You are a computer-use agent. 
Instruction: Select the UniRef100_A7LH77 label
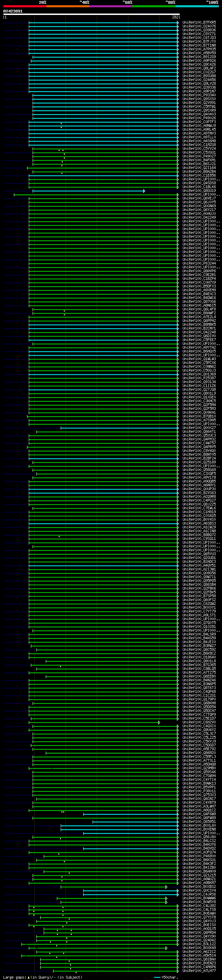coord(199,971)
